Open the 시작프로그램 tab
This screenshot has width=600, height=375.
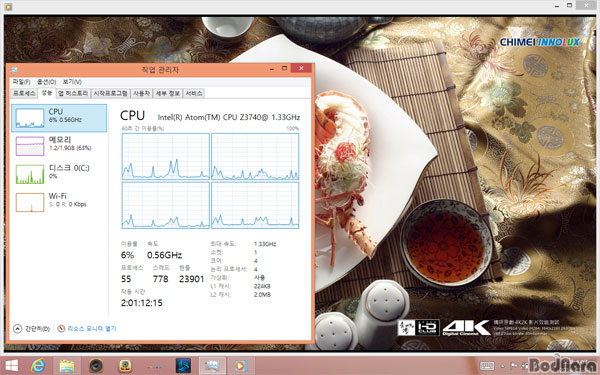[x=111, y=93]
